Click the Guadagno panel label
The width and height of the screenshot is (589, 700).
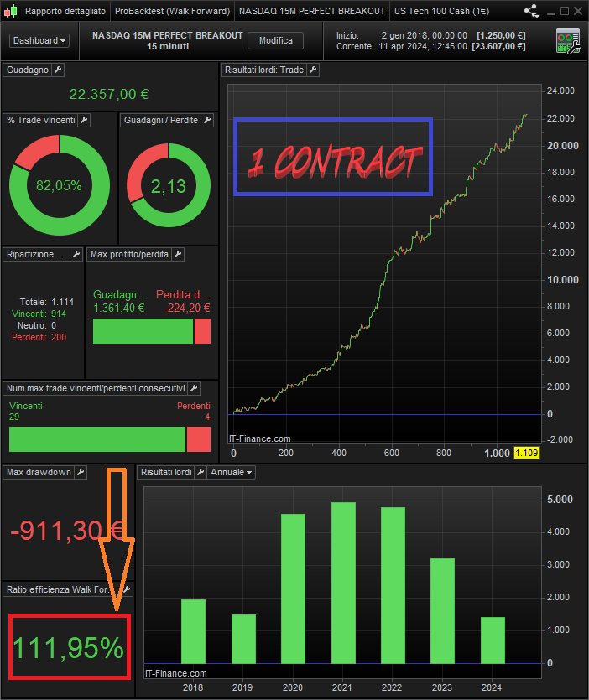[x=28, y=70]
